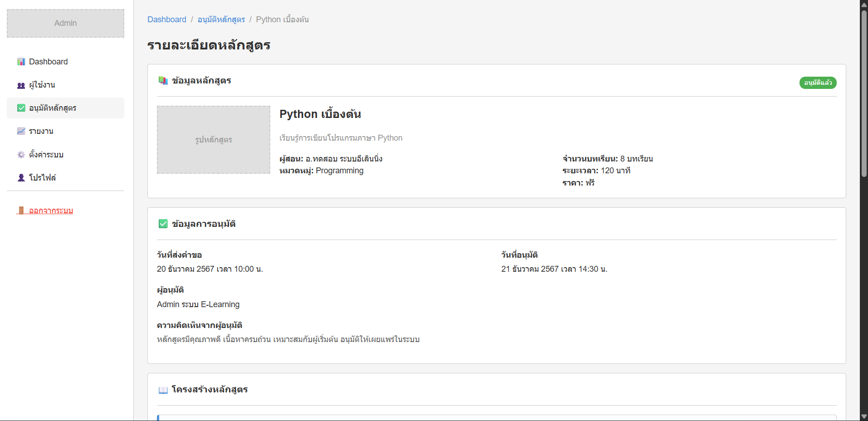Click the อนุมัติแล้ว status badge
The width and height of the screenshot is (868, 421).
(818, 83)
